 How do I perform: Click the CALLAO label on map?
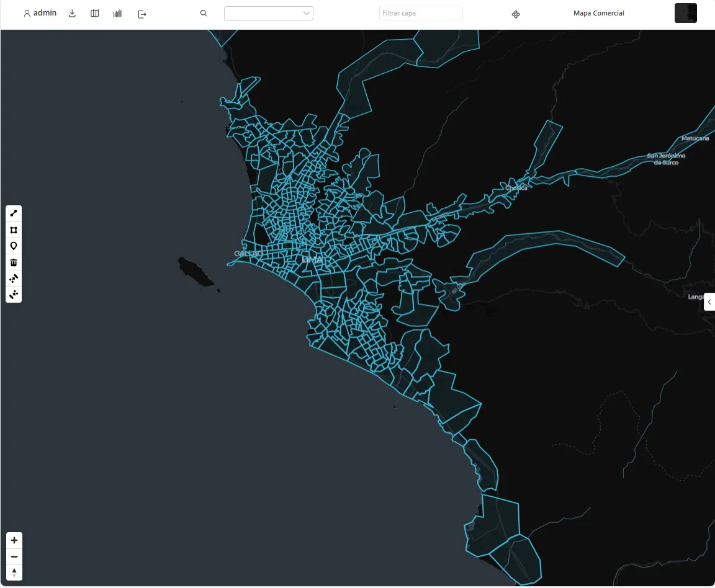[x=248, y=254]
